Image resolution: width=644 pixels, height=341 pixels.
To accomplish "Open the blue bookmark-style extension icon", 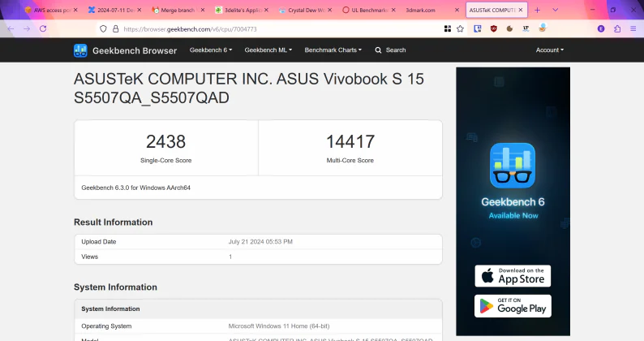I will (478, 28).
